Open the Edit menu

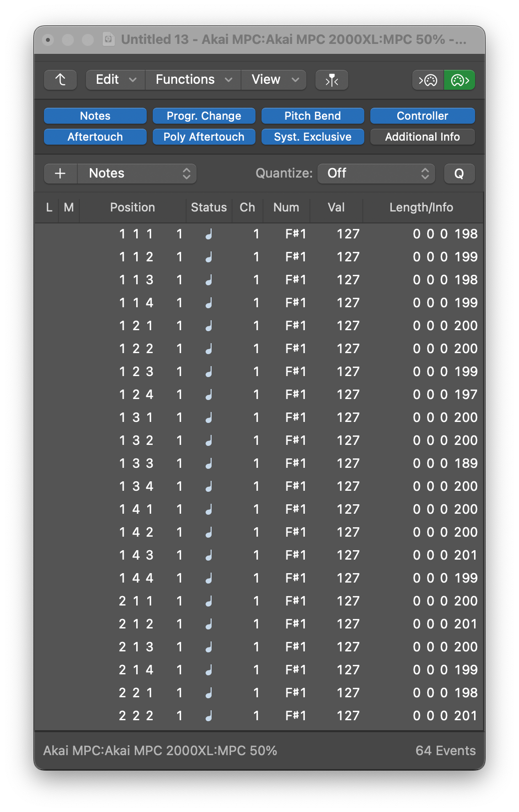[116, 80]
